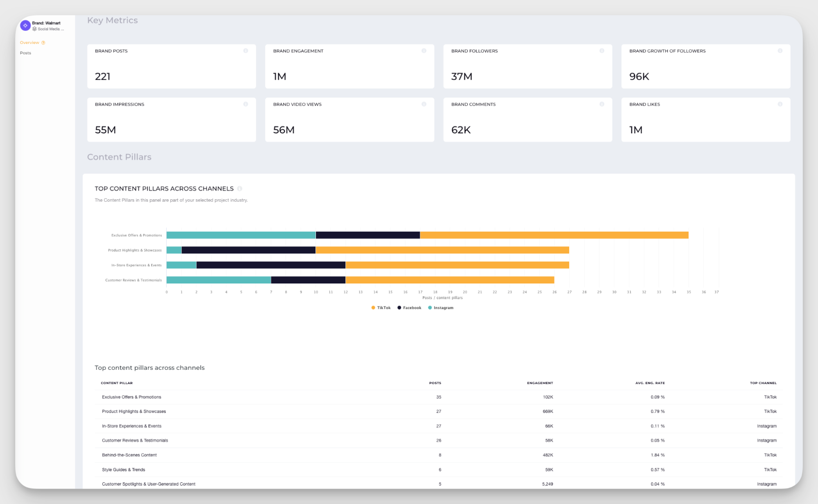Viewport: 818px width, 504px height.
Task: Click the Product Highlights TikTok bar segment
Action: tap(442, 250)
